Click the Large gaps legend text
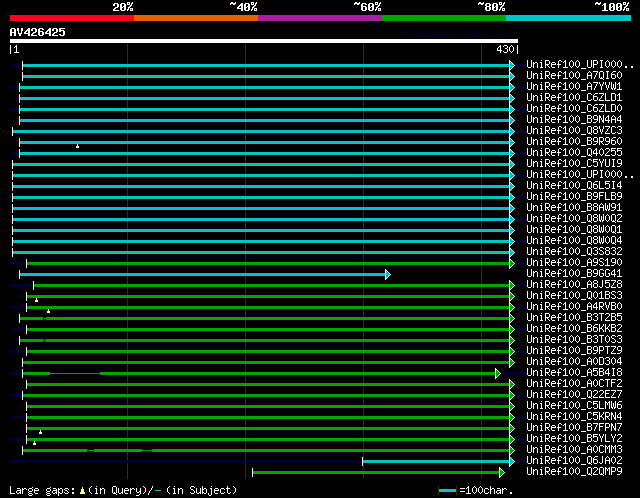The image size is (640, 498). [42, 490]
